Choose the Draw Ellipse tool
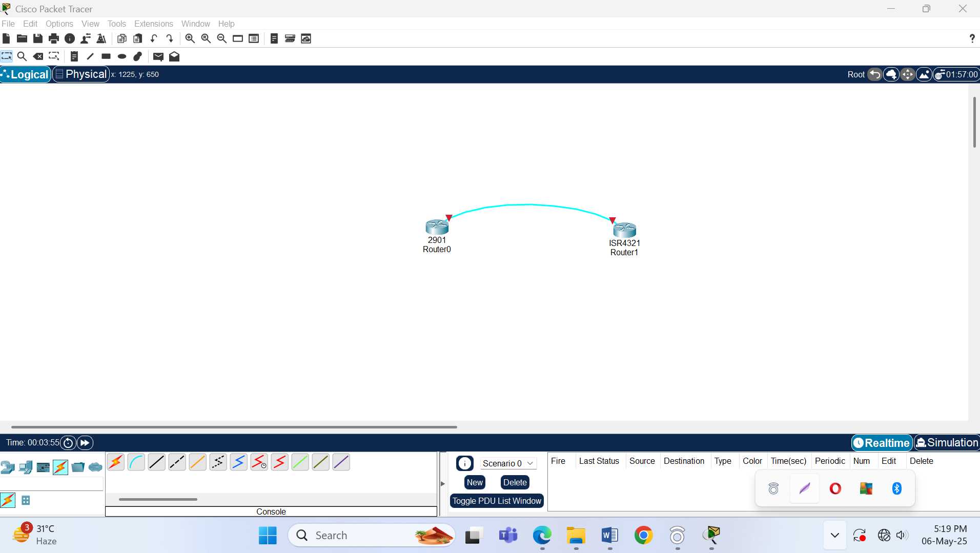The width and height of the screenshot is (980, 553). pos(122,56)
